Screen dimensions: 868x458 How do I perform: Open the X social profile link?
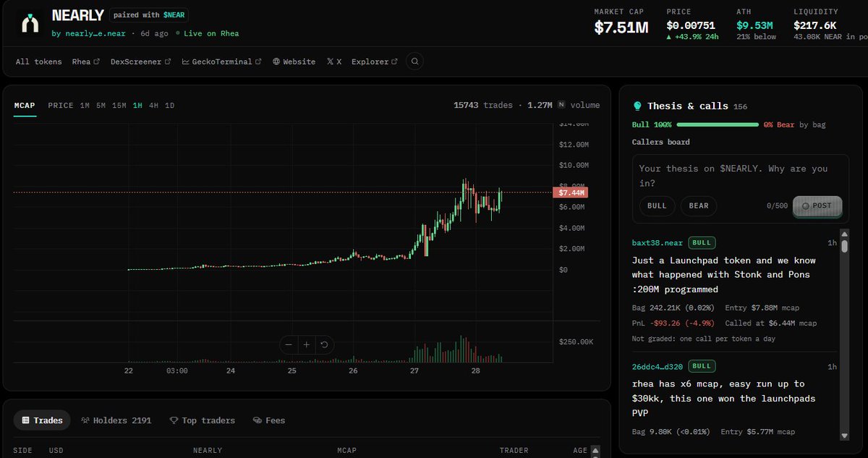[333, 62]
